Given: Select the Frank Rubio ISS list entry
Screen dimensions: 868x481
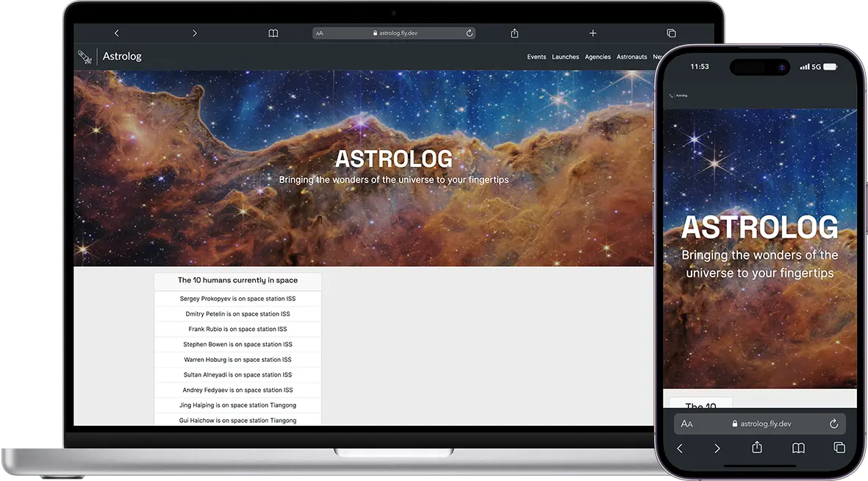Looking at the screenshot, I should click(237, 329).
